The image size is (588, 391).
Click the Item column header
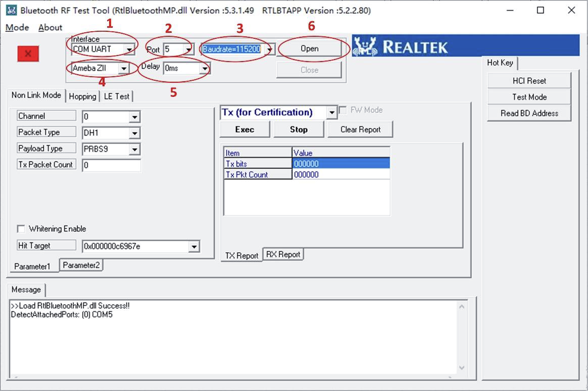(258, 153)
